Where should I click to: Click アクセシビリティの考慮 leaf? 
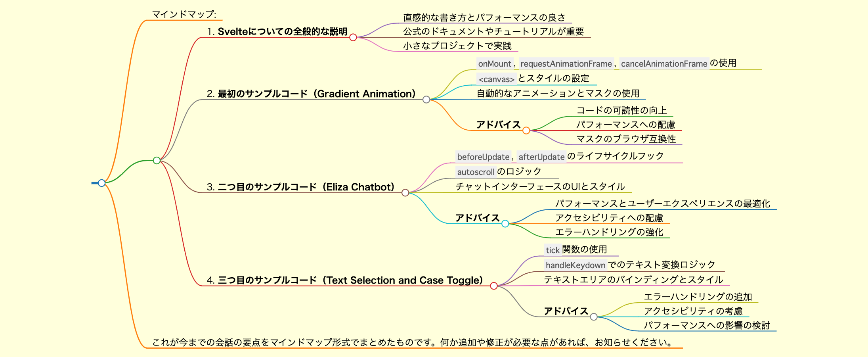(693, 311)
